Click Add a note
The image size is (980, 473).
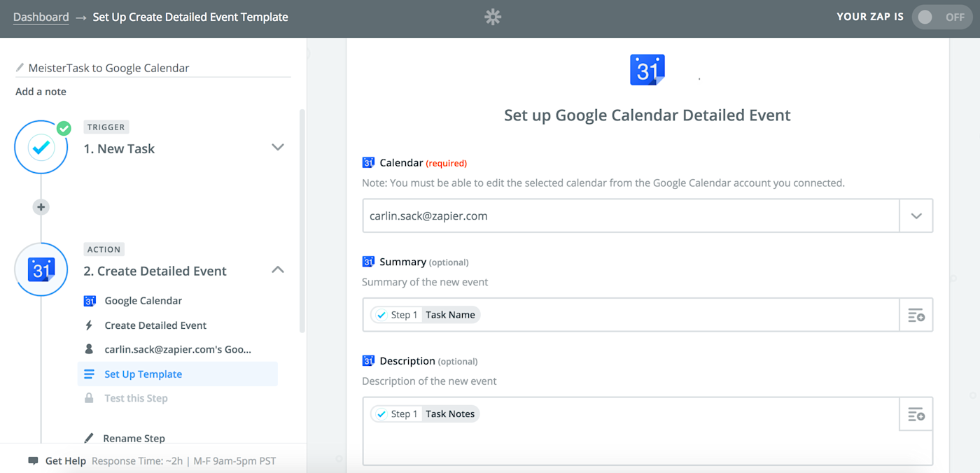pos(41,92)
